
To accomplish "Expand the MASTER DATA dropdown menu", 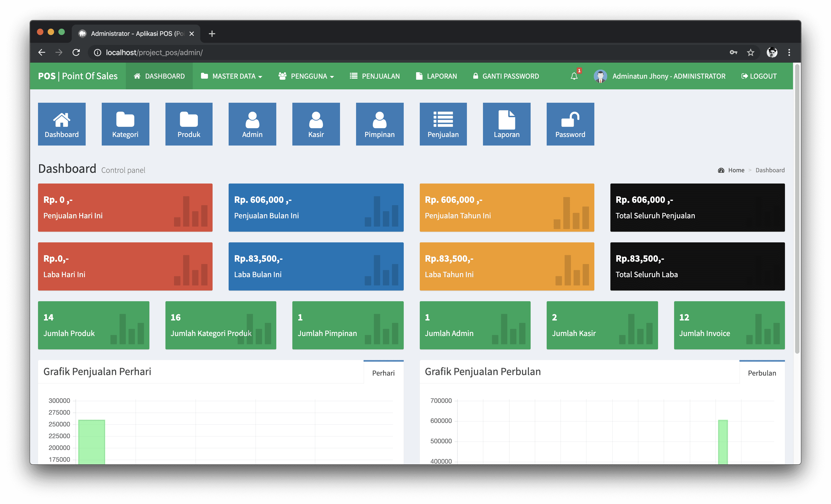I will tap(231, 76).
